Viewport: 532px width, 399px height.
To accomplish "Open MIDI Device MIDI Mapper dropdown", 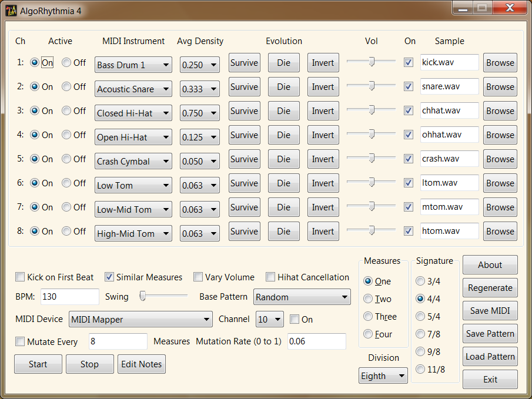I will click(x=140, y=319).
